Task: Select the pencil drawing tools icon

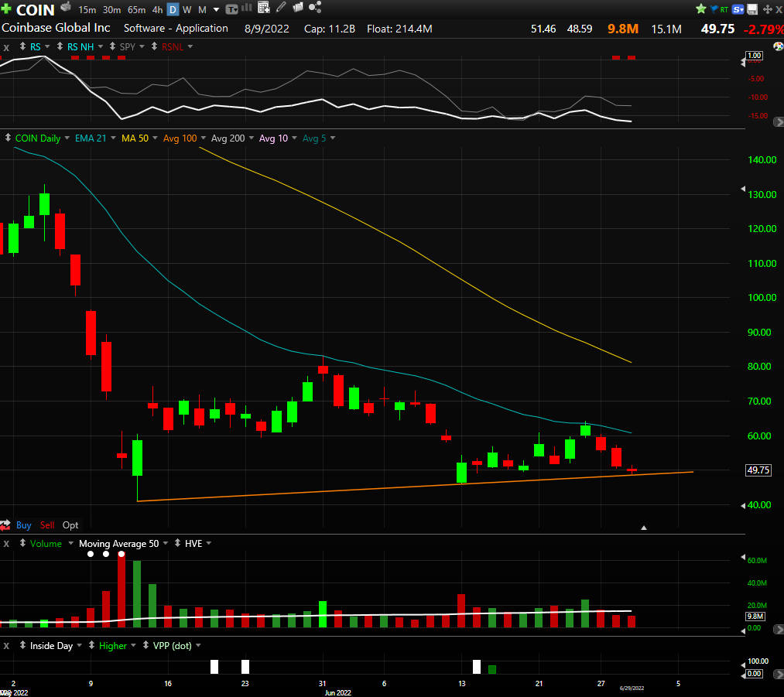Action: pos(281,7)
